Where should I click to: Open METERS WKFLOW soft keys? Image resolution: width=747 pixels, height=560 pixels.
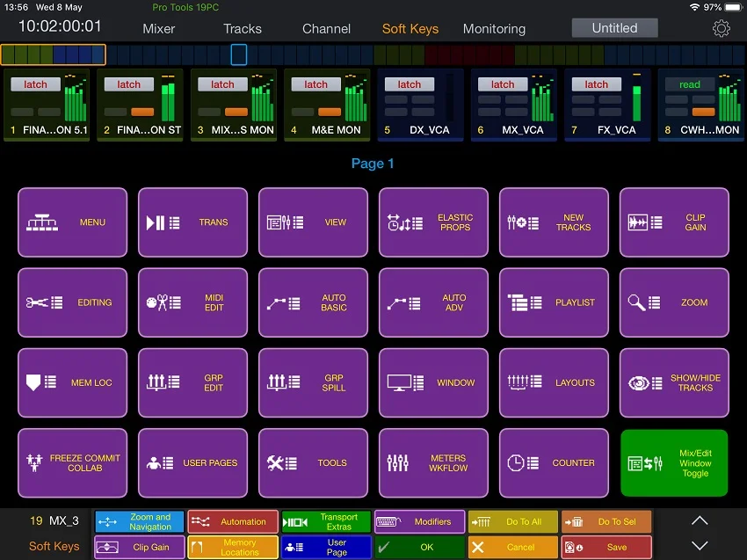click(433, 462)
